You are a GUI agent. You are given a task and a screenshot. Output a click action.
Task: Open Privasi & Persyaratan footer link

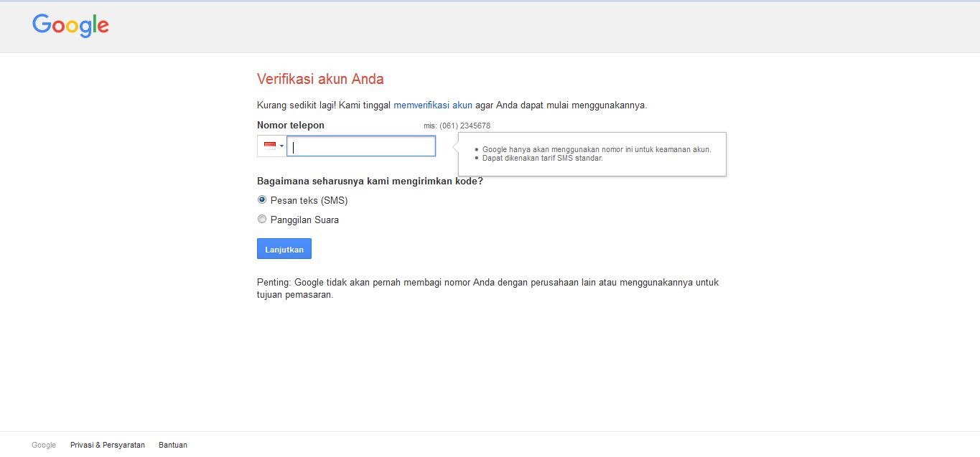point(108,445)
